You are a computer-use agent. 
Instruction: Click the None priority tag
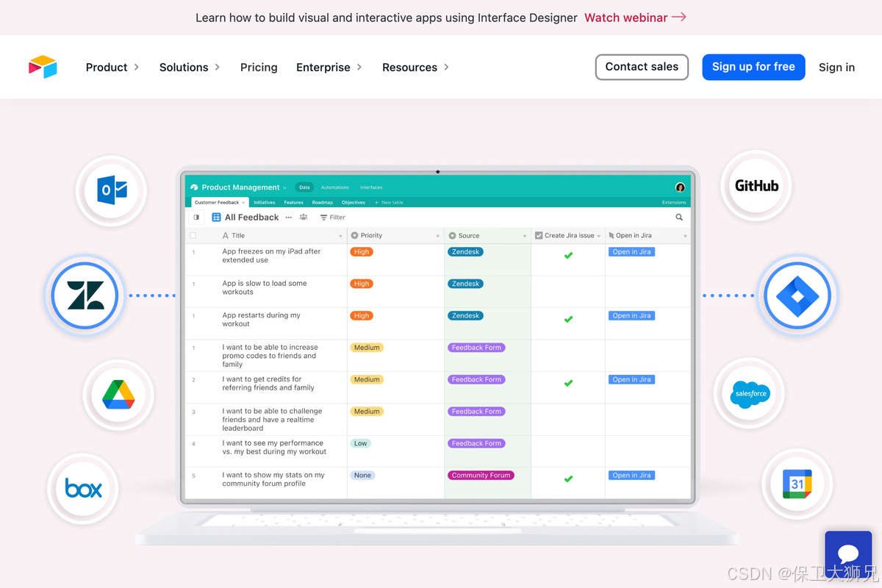click(x=362, y=476)
